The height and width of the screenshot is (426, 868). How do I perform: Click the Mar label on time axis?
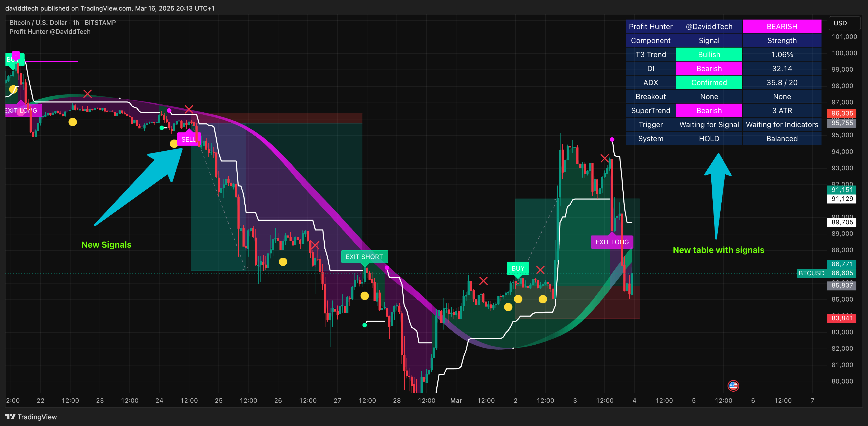click(456, 400)
